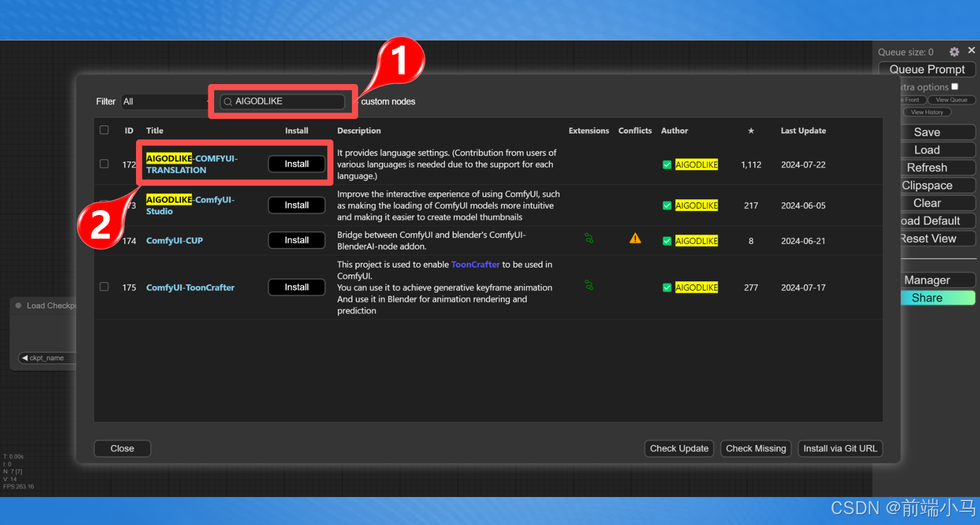The image size is (980, 525).
Task: Click the View Queue button
Action: pyautogui.click(x=951, y=100)
